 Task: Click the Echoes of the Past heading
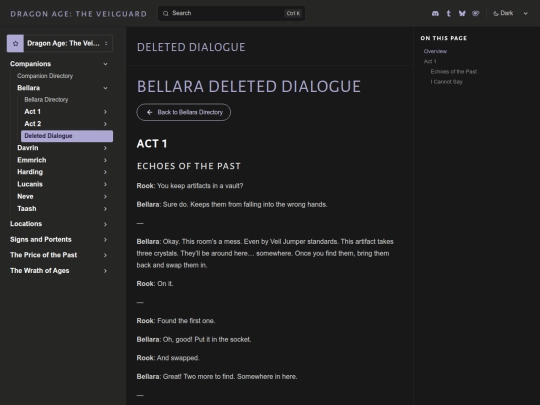[x=189, y=166]
